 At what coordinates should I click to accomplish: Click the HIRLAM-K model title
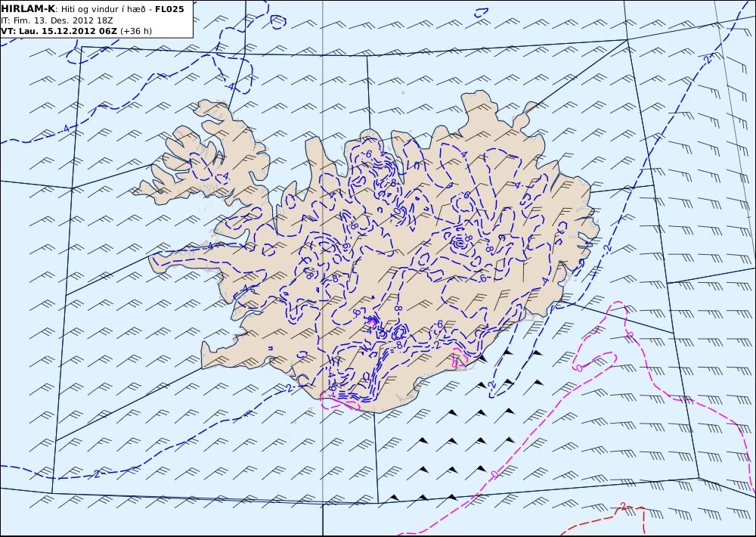coord(28,9)
